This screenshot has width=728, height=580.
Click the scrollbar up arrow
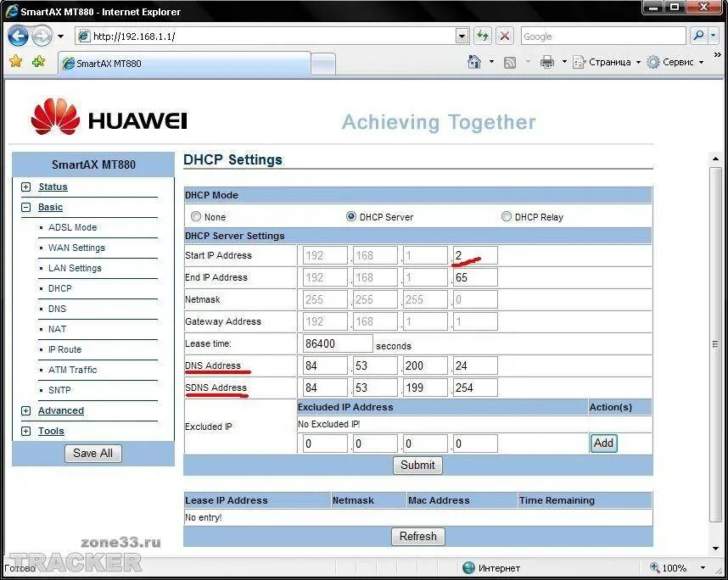tap(715, 159)
